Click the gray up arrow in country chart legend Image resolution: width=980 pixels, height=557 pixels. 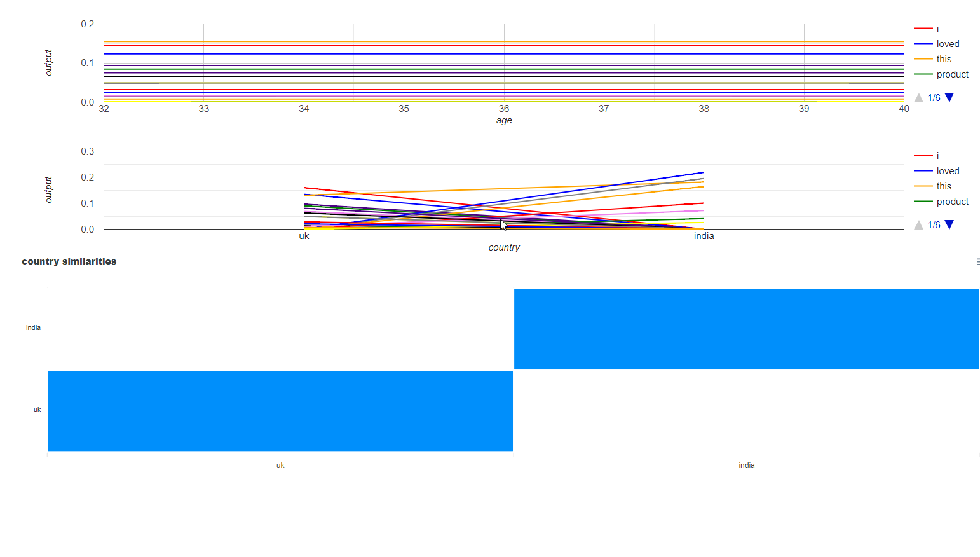coord(918,224)
